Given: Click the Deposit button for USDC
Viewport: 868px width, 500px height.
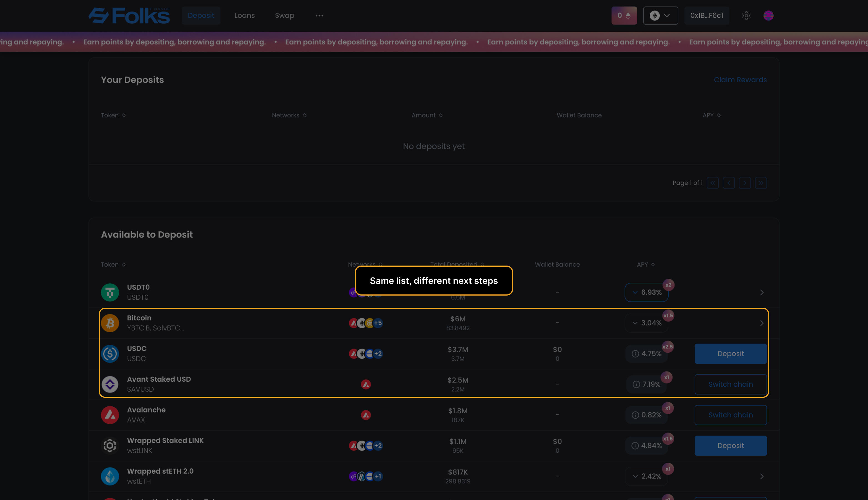Looking at the screenshot, I should (730, 354).
